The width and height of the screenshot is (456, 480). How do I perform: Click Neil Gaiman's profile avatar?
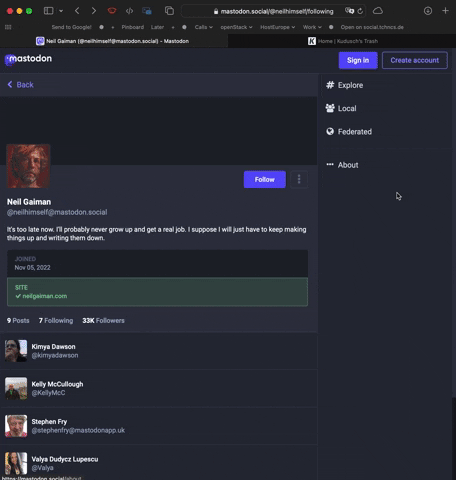tap(28, 166)
